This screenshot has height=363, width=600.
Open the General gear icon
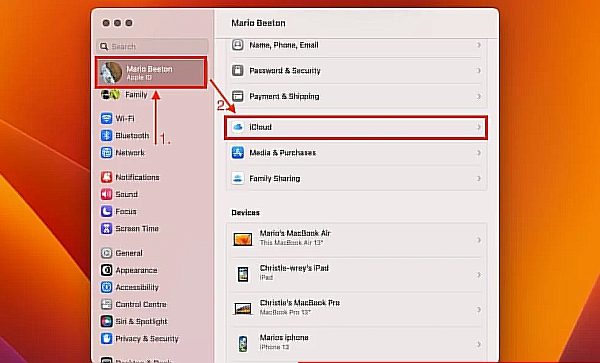pos(106,253)
